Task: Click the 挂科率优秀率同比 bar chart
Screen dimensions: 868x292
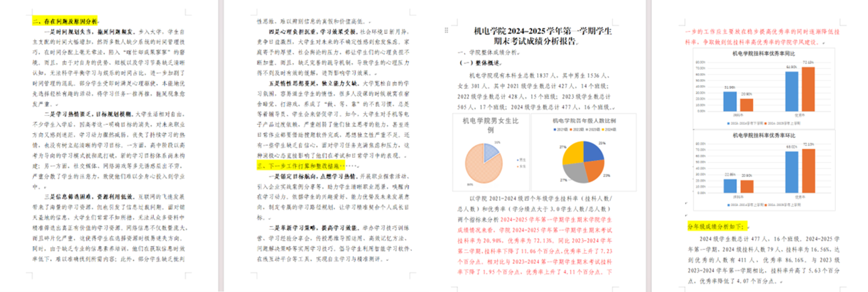Action: point(764,87)
